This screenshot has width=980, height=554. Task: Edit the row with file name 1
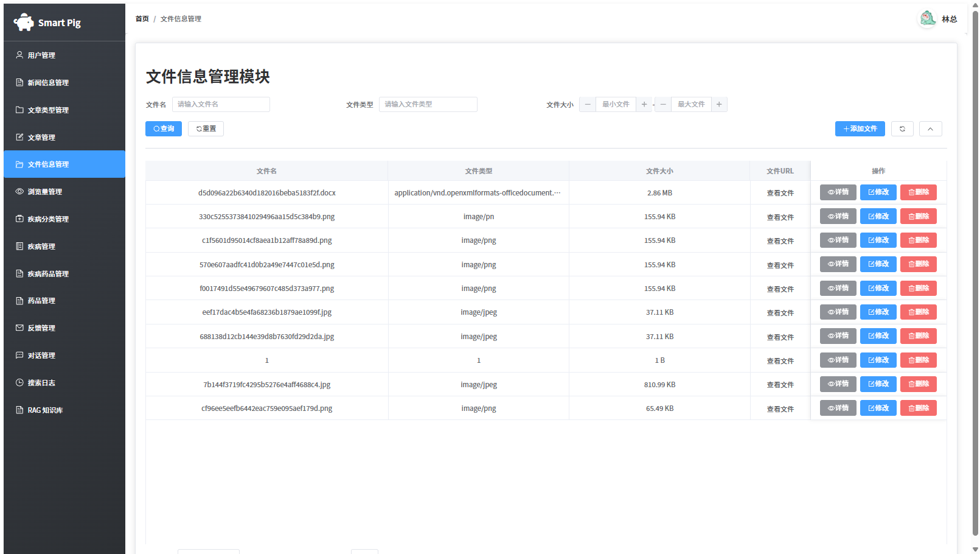pyautogui.click(x=878, y=360)
